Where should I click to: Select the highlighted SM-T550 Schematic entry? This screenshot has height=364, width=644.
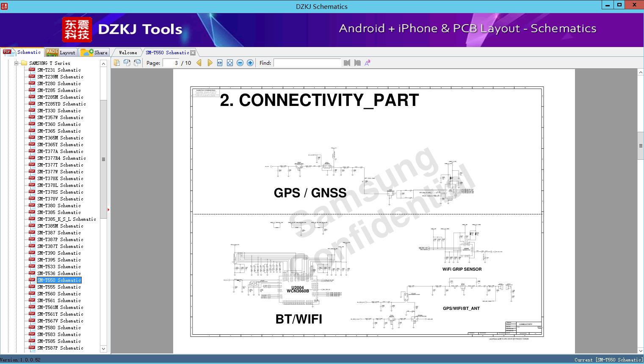59,280
